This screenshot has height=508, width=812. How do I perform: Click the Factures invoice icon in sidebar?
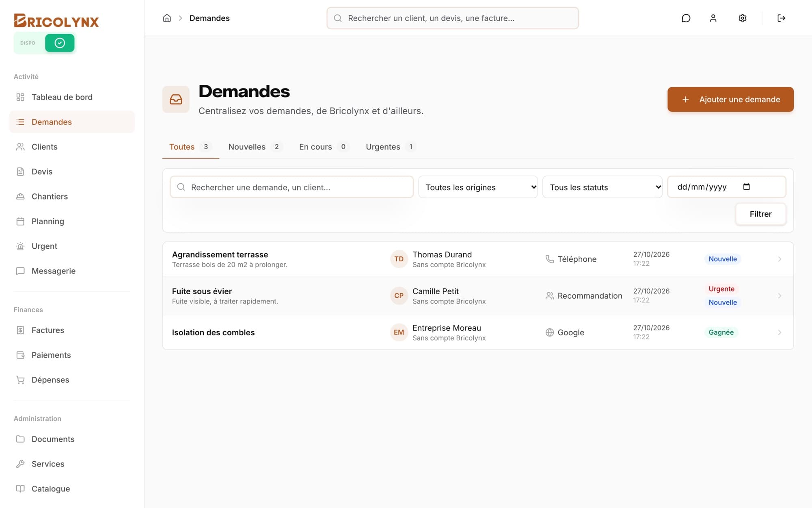coord(20,330)
